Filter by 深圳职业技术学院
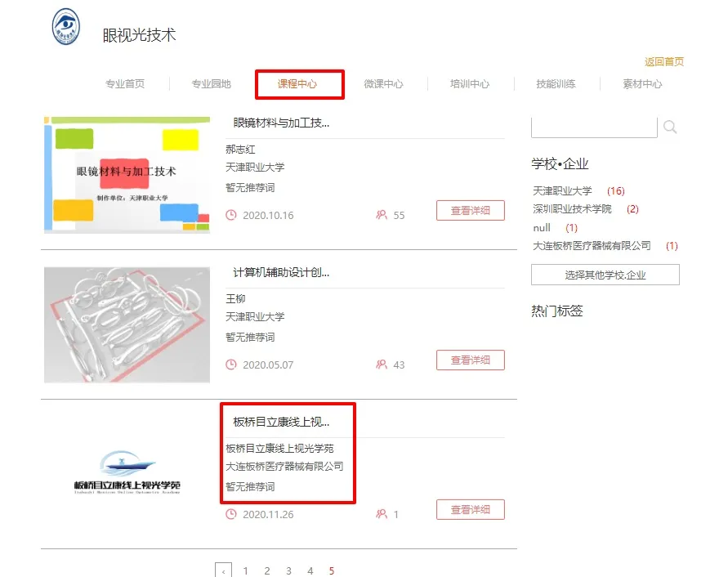Screen dimensions: 728x577 pyautogui.click(x=572, y=209)
